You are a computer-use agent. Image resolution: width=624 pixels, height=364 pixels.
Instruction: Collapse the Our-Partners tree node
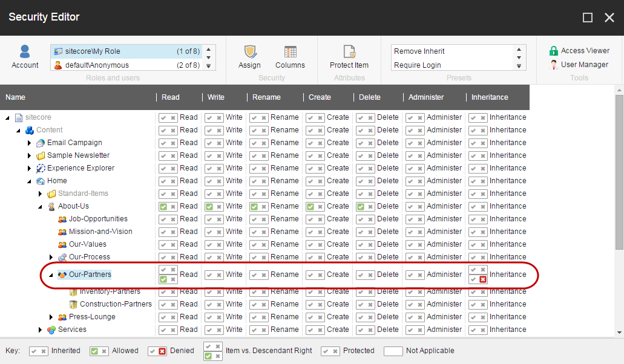pos(51,275)
